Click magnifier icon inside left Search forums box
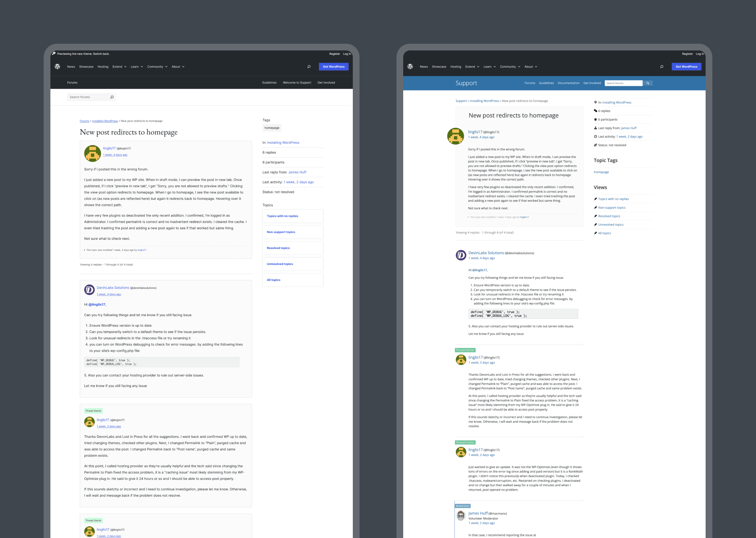The image size is (756, 538). click(112, 97)
